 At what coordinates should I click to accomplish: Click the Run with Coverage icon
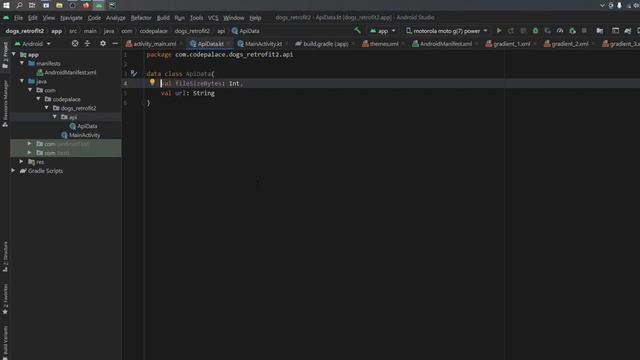pos(548,31)
